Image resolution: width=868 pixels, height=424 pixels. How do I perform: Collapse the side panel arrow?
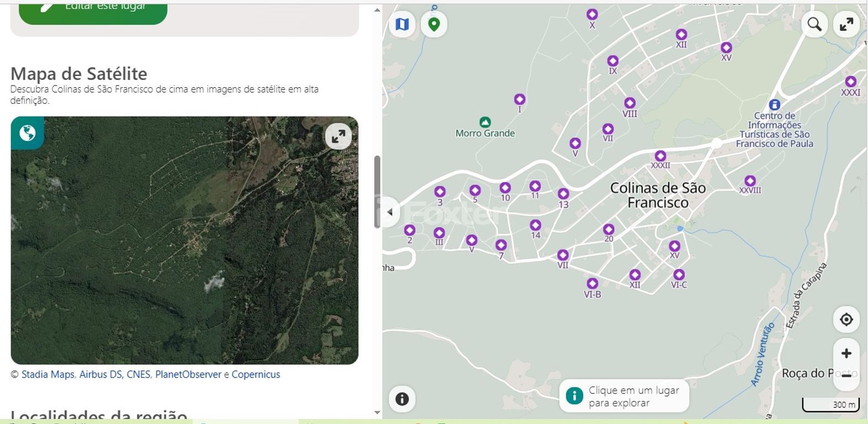coord(390,212)
